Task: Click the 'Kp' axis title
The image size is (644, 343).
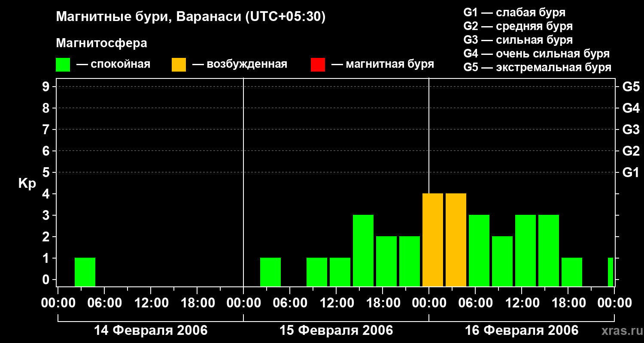Action: point(27,184)
